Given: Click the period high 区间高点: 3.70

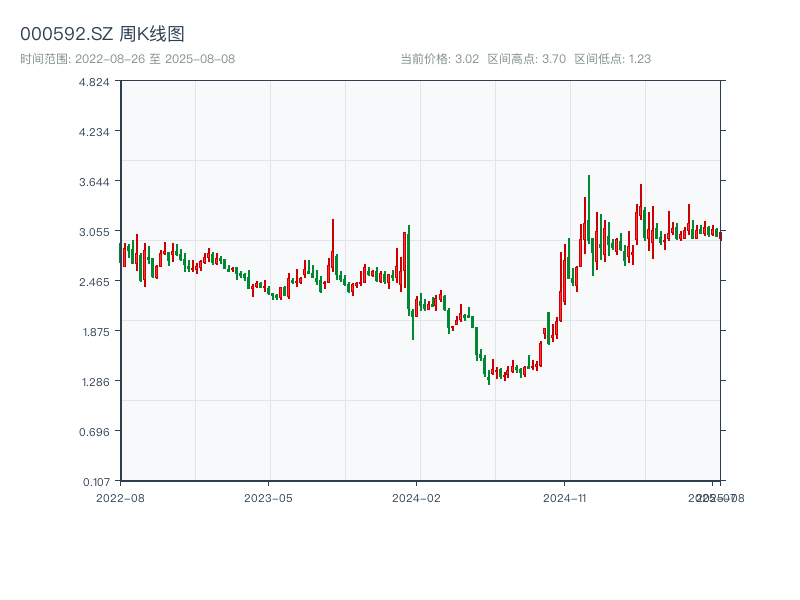Looking at the screenshot, I should click(x=527, y=59).
